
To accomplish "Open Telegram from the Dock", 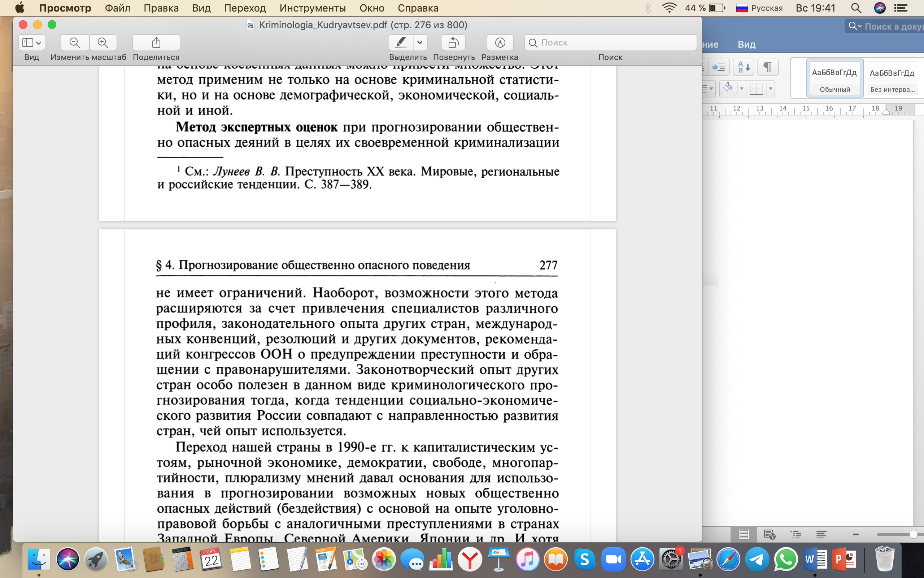I will pyautogui.click(x=757, y=559).
